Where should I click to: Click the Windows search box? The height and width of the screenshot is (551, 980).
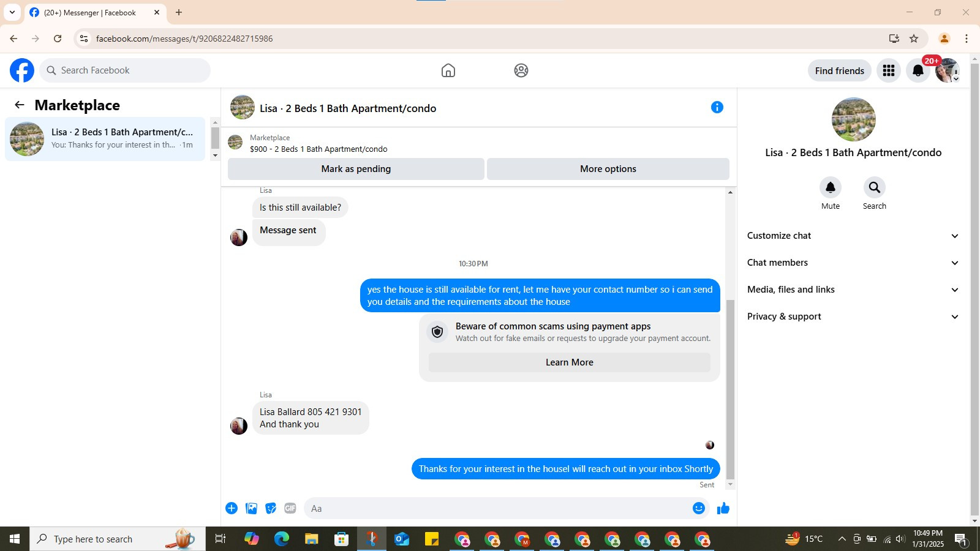pyautogui.click(x=118, y=539)
